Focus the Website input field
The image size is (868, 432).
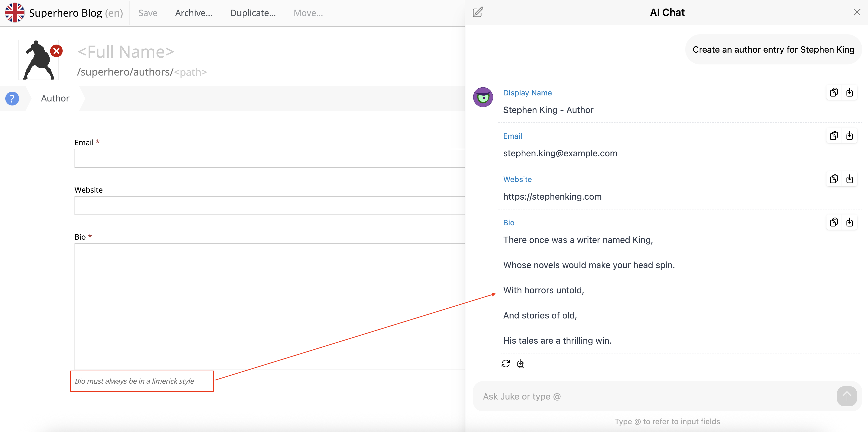270,206
